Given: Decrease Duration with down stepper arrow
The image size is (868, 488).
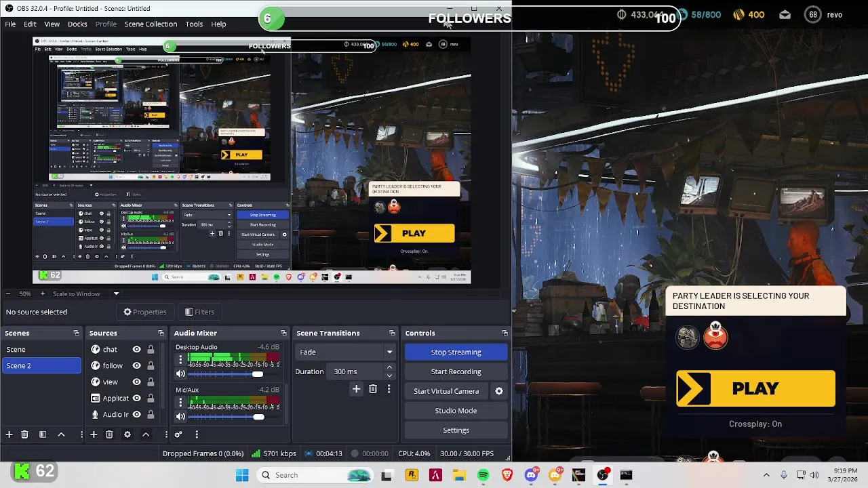Looking at the screenshot, I should 389,375.
